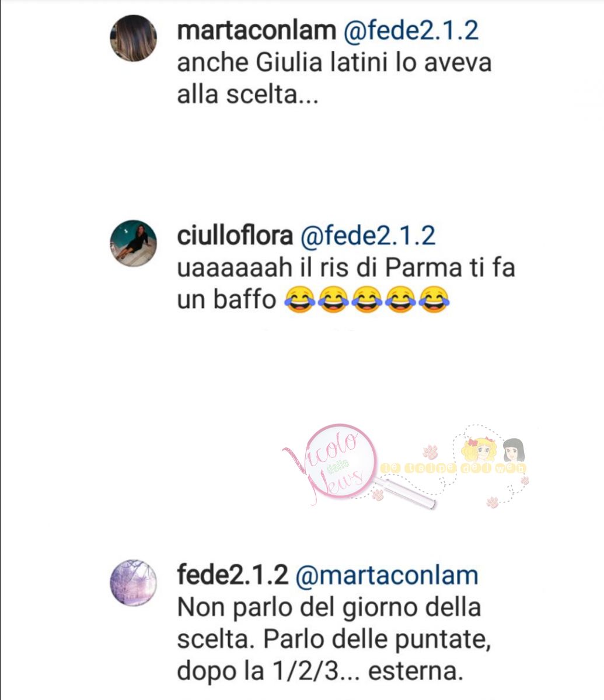604x700 pixels.
Task: Click the 'le reine del web' watermark text
Action: tap(453, 468)
